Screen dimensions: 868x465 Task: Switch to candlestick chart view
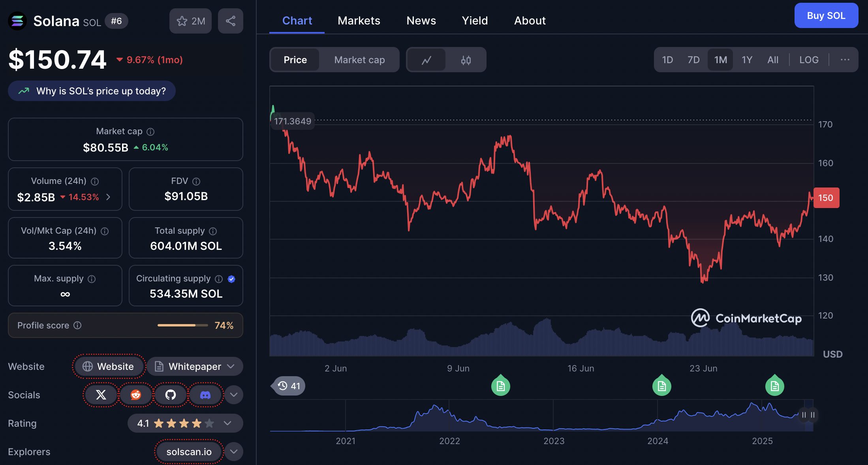tap(466, 60)
